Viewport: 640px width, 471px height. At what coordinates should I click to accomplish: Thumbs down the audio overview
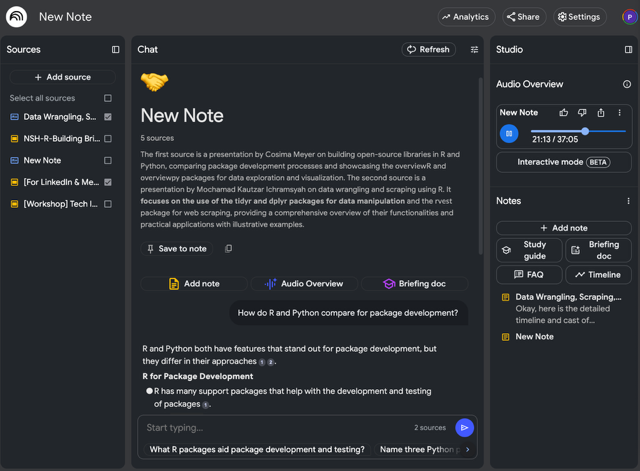pyautogui.click(x=582, y=113)
